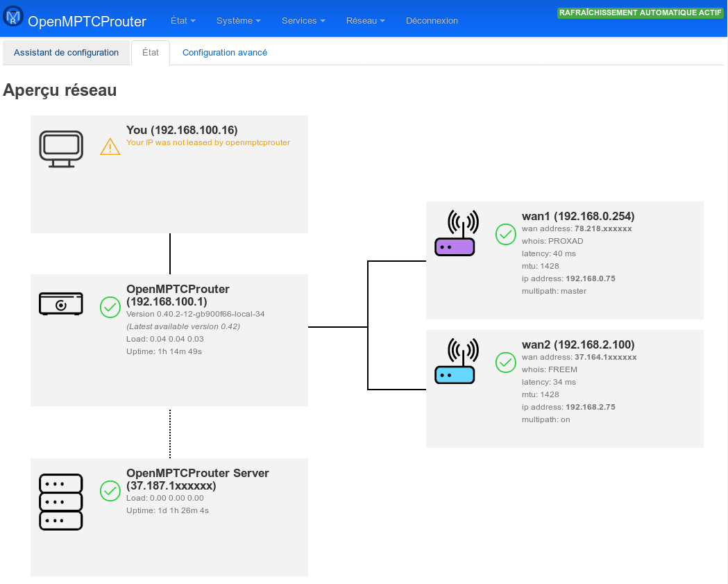Screen dimensions: 728x584
Task: Click the OpenMPTCProuter logo icon
Action: (x=13, y=16)
